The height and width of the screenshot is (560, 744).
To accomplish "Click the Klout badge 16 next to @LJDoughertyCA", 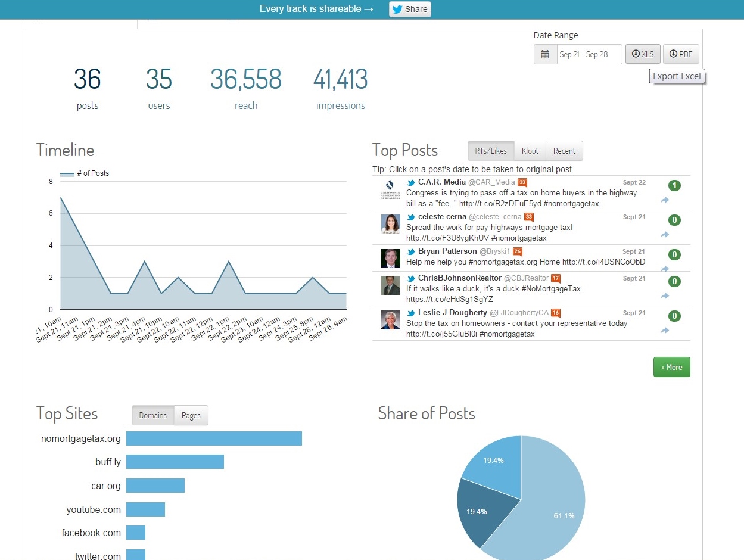I will (556, 313).
